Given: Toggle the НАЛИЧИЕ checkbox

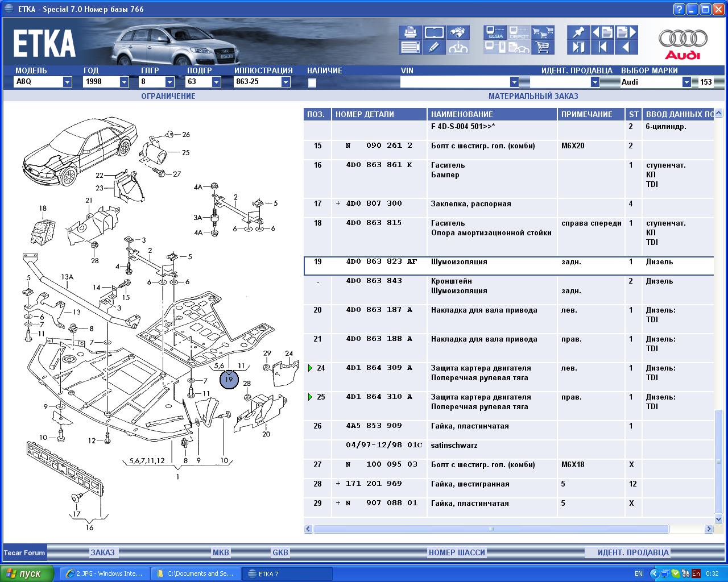Looking at the screenshot, I should click(312, 82).
